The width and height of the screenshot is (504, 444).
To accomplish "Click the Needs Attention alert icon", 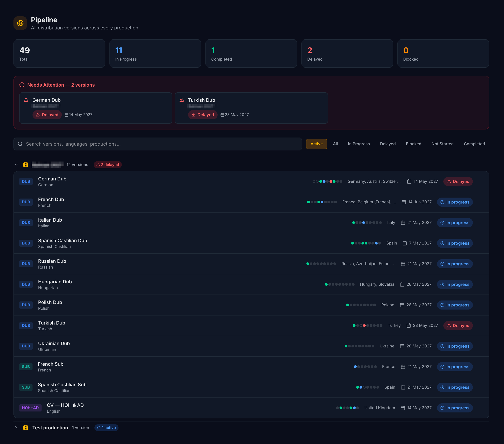I will click(x=22, y=85).
